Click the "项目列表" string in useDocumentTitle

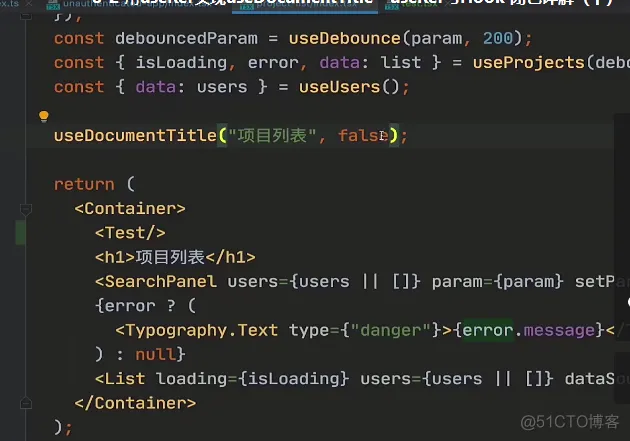click(x=272, y=136)
